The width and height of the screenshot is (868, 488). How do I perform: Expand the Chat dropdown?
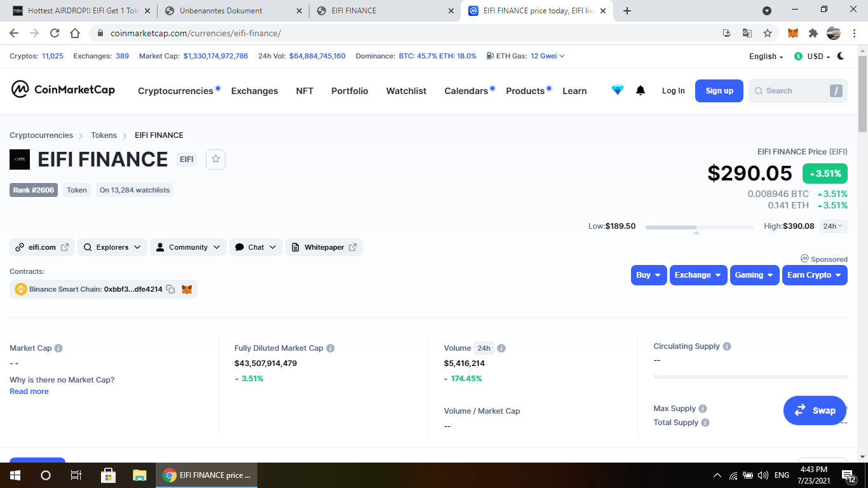coord(256,247)
